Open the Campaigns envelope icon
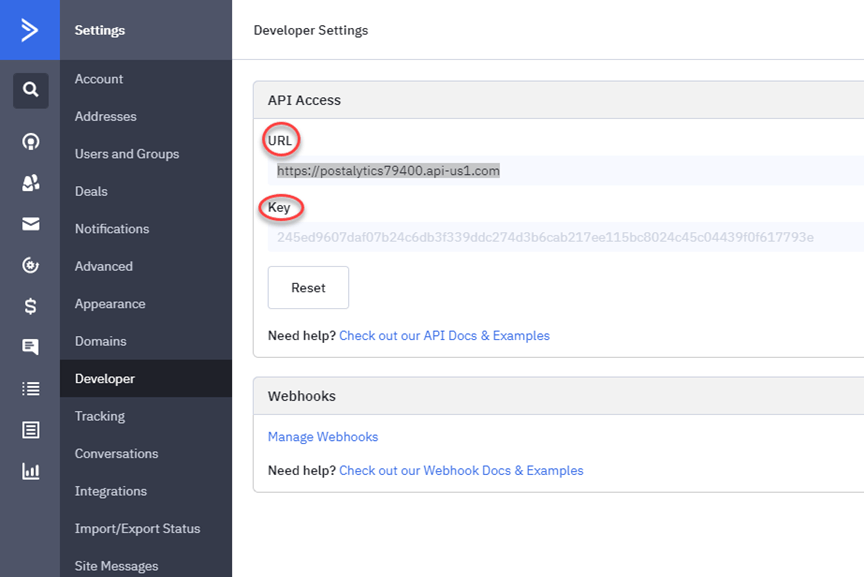This screenshot has height=577, width=864. [x=31, y=224]
